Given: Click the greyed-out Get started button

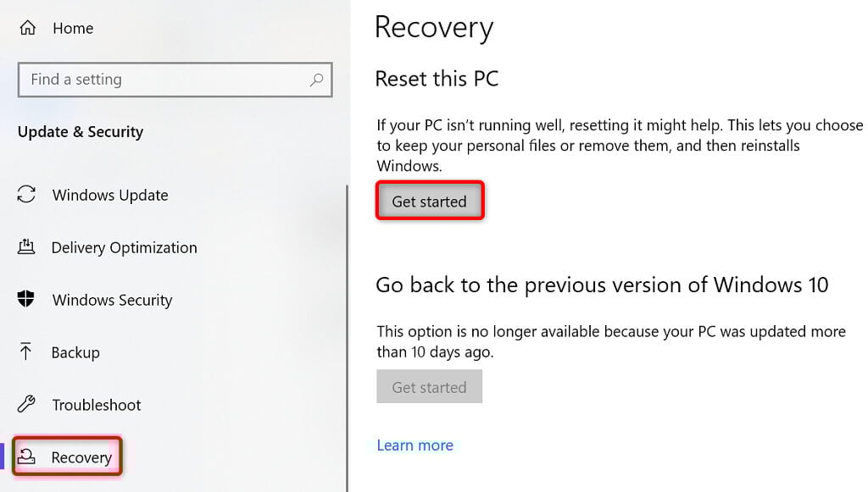Looking at the screenshot, I should tap(429, 387).
